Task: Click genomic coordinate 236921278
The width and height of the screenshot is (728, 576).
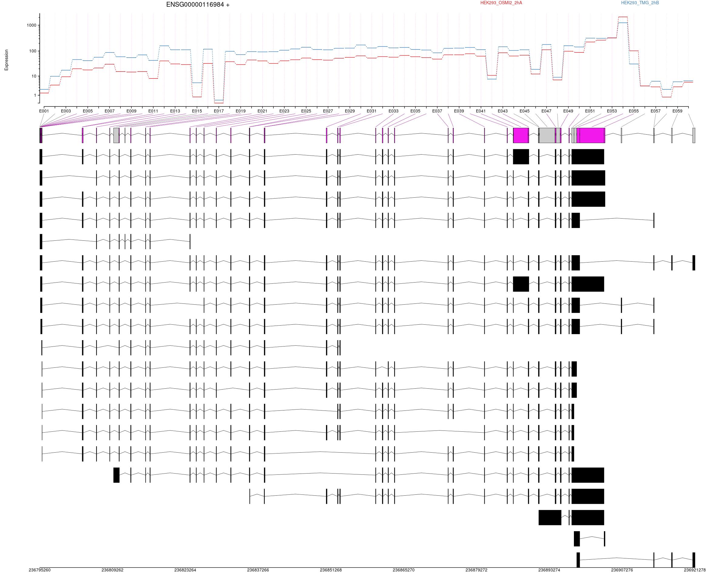Action: pyautogui.click(x=695, y=570)
